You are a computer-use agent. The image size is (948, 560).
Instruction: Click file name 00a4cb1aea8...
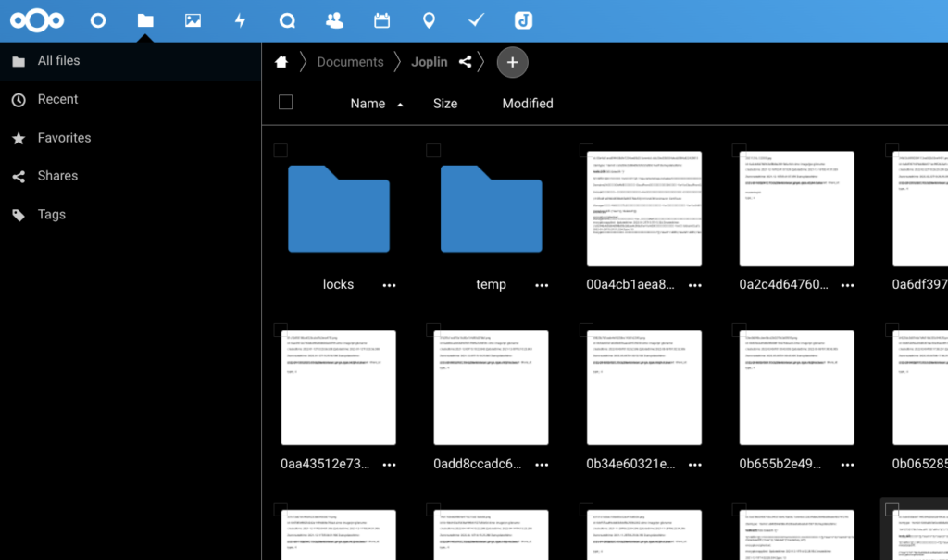click(x=630, y=284)
